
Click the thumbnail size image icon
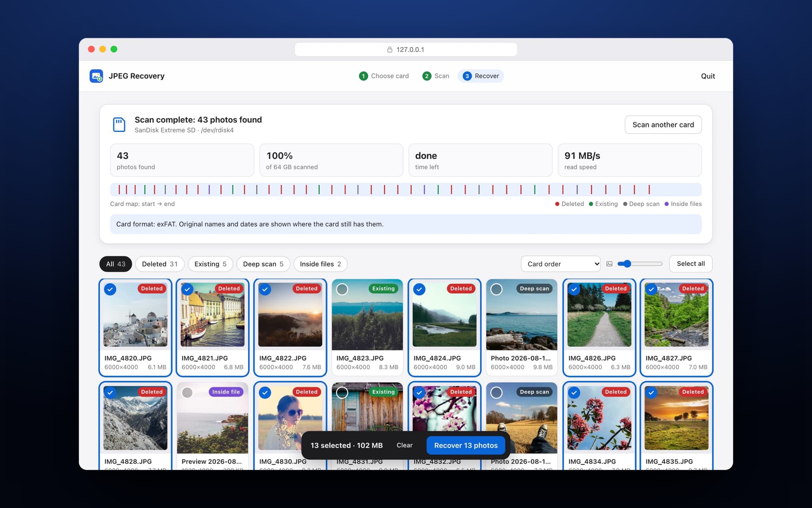pyautogui.click(x=609, y=264)
